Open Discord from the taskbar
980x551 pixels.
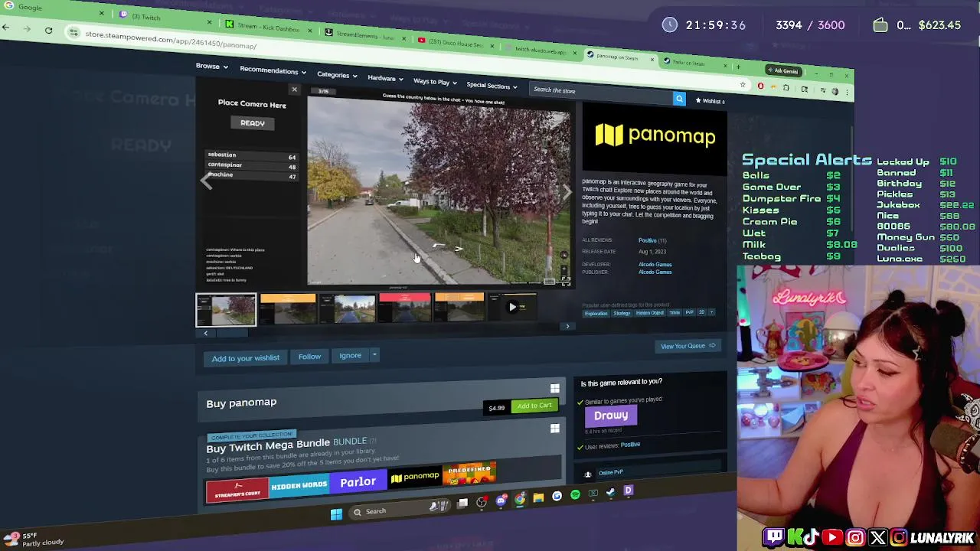501,501
